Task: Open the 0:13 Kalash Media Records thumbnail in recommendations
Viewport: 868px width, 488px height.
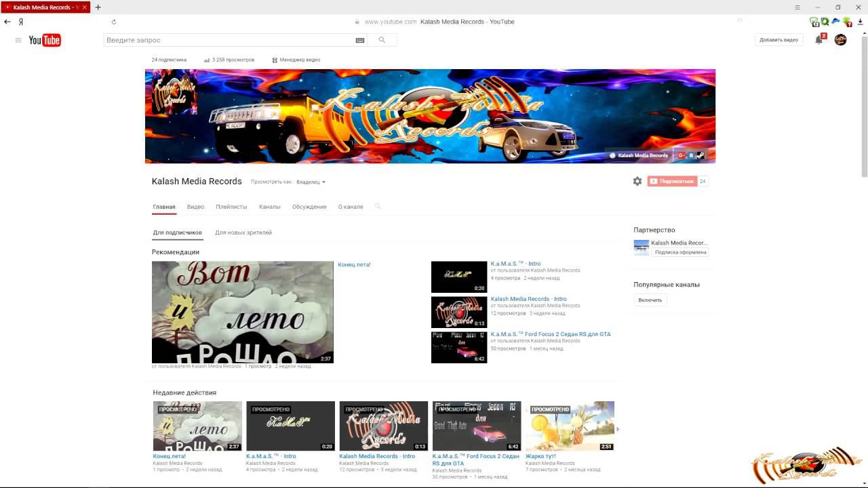Action: pyautogui.click(x=459, y=312)
